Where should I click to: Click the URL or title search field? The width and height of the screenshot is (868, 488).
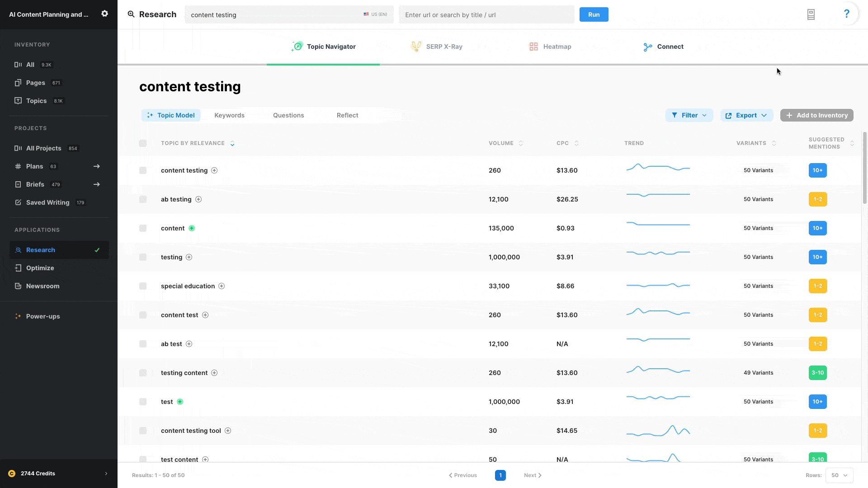click(486, 15)
